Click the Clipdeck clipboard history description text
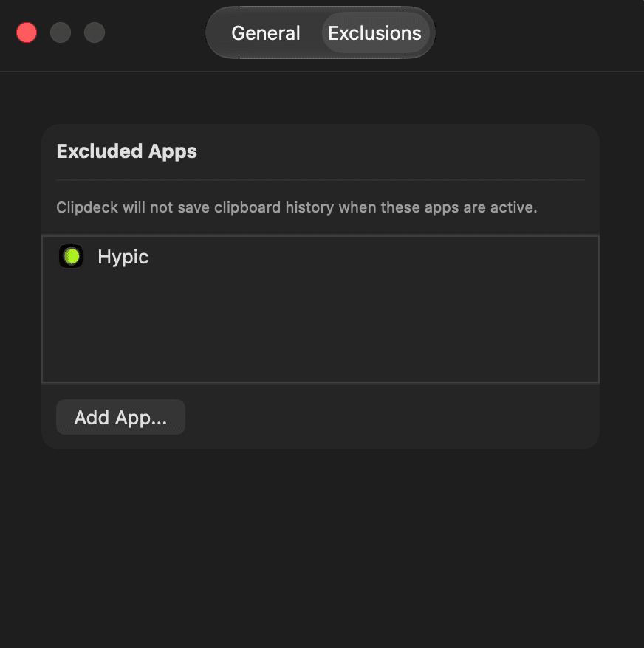This screenshot has height=648, width=644. tap(297, 207)
